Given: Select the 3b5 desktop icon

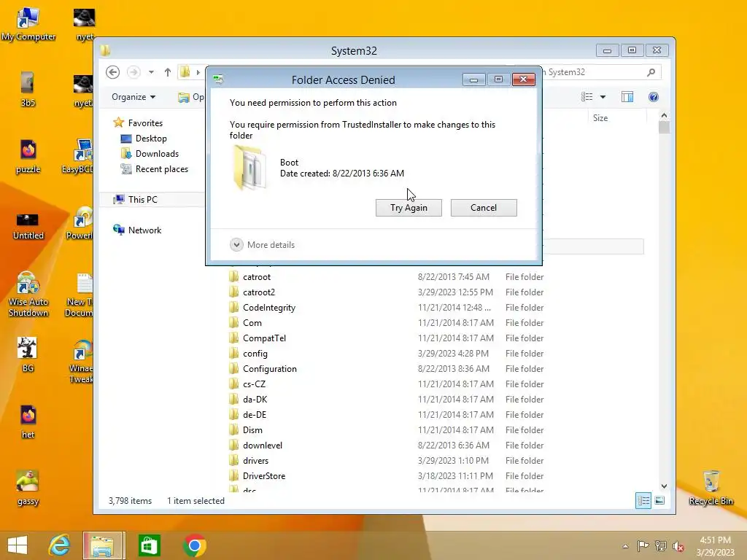Looking at the screenshot, I should coord(28,90).
